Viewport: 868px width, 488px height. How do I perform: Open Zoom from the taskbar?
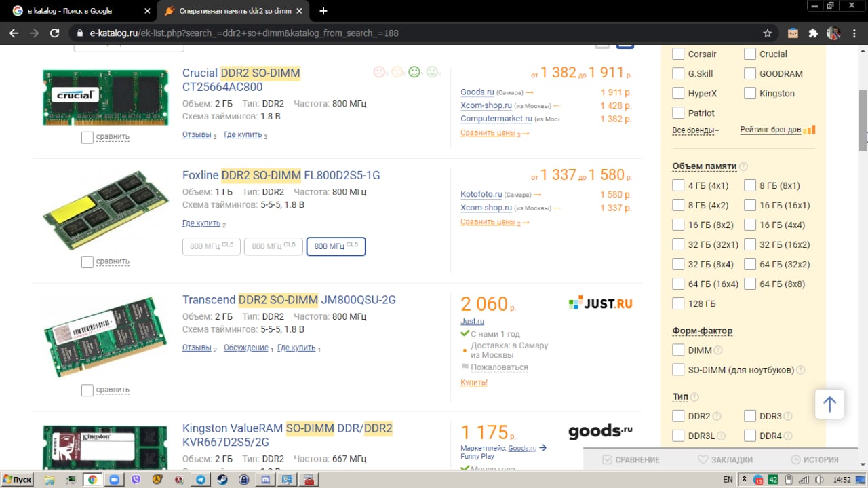pyautogui.click(x=114, y=480)
